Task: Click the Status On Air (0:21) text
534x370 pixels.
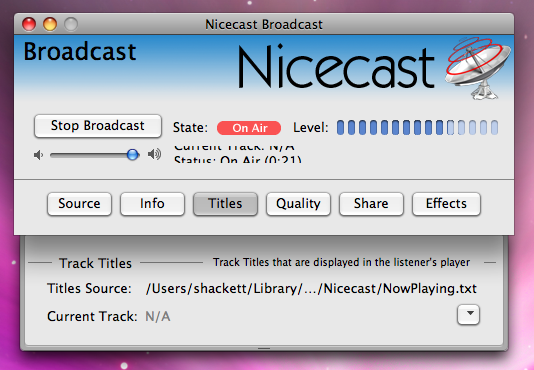Action: click(238, 159)
